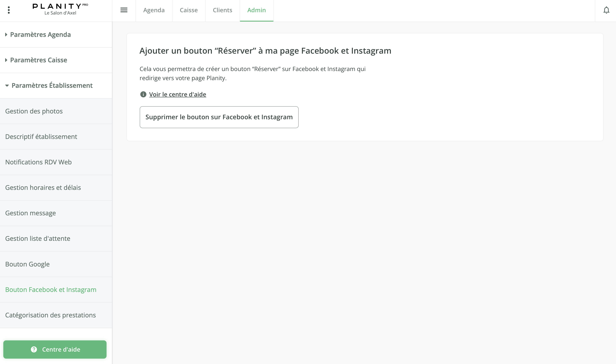
Task: Click the Planity Pro logo
Action: pyautogui.click(x=60, y=9)
